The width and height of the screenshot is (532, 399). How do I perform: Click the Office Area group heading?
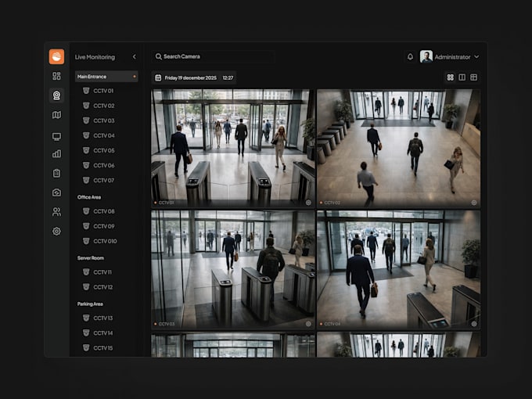(x=89, y=197)
